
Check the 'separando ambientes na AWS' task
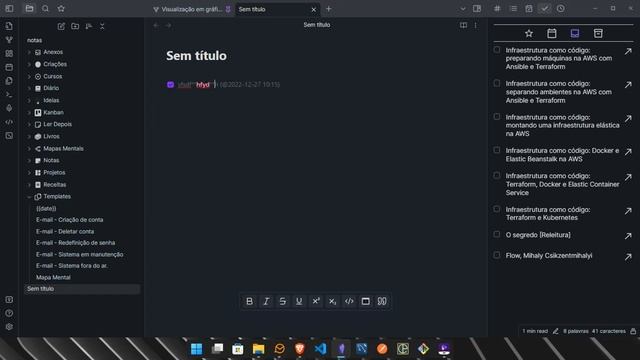click(497, 83)
